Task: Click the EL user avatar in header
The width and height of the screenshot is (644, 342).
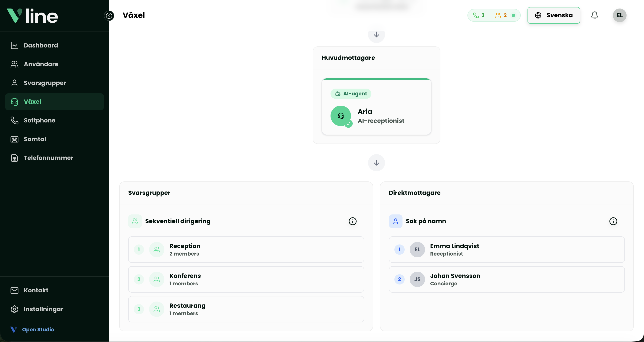Action: tap(619, 15)
